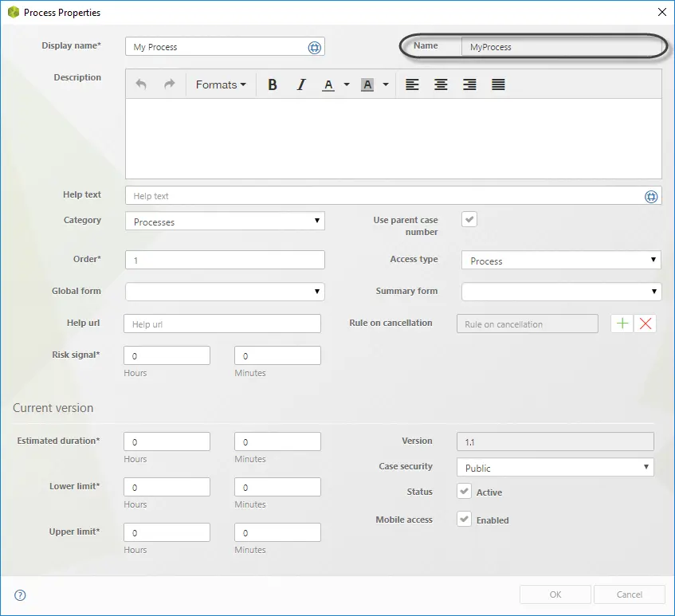The image size is (675, 616).
Task: Justify description text
Action: pyautogui.click(x=499, y=84)
